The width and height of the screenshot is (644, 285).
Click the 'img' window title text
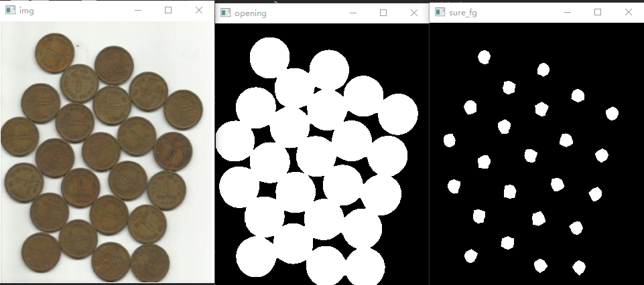click(26, 11)
